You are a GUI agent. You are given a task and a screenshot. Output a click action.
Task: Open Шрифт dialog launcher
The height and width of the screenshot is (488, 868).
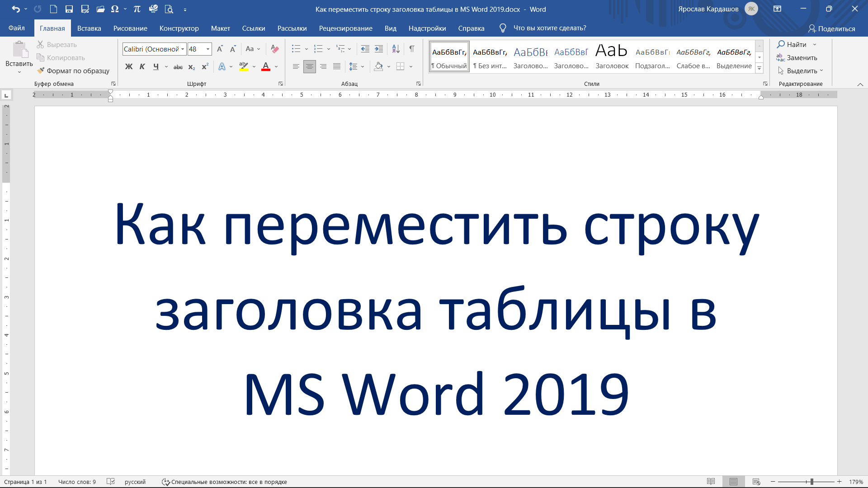coord(281,84)
